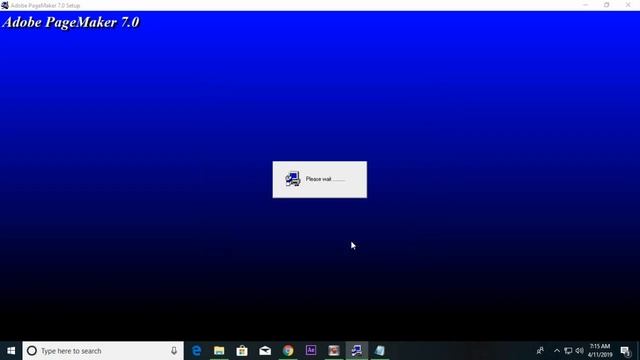Click the 'Adobe PageMaker 7.0' heading

point(71,22)
